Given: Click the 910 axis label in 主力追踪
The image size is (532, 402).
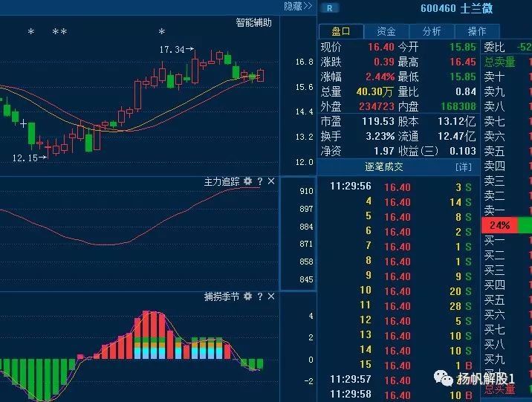Looking at the screenshot, I should (x=306, y=191).
